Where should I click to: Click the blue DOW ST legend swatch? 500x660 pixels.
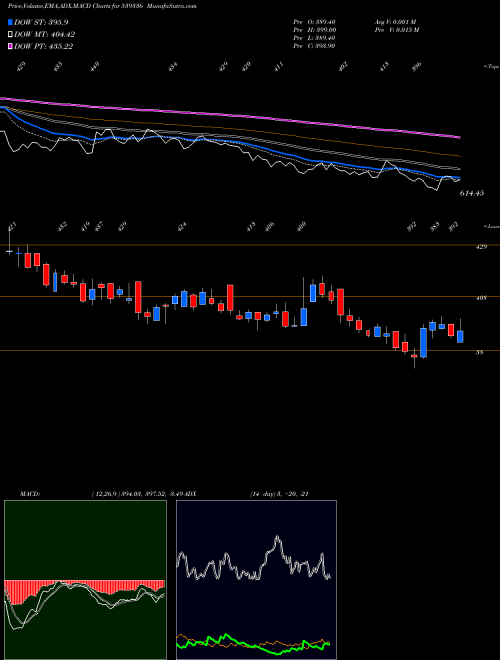tap(10, 22)
